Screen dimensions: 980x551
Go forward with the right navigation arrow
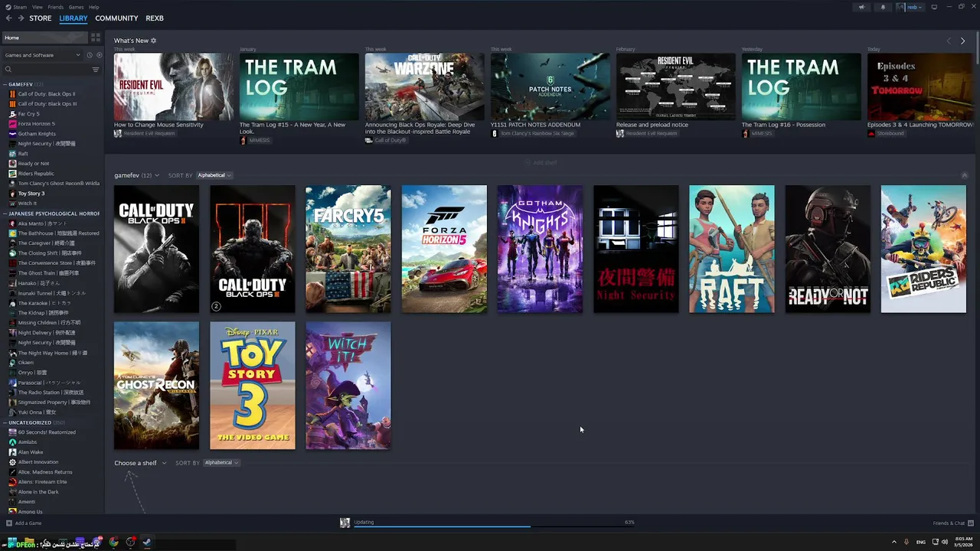click(x=21, y=18)
